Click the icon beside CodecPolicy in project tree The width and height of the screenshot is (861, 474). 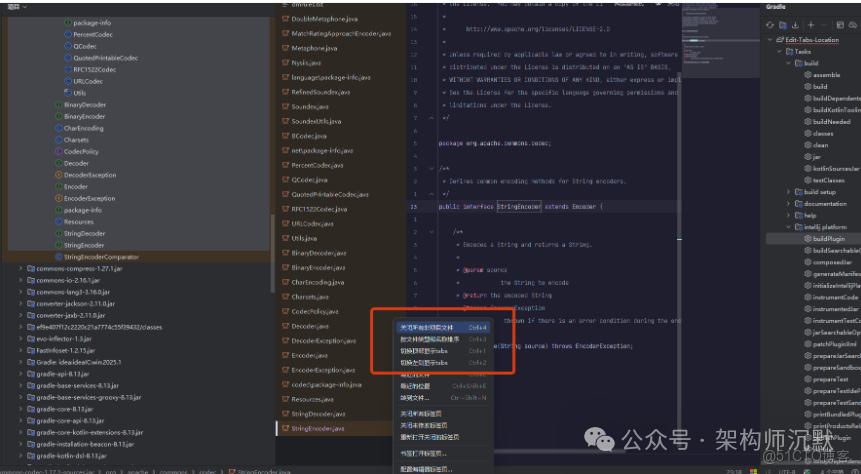[x=59, y=151]
